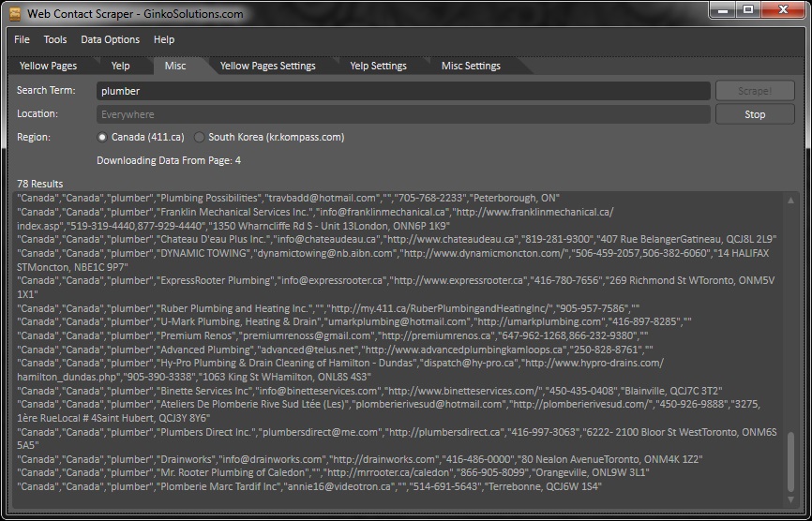This screenshot has height=521, width=812.
Task: Open the Tools menu
Action: 55,40
